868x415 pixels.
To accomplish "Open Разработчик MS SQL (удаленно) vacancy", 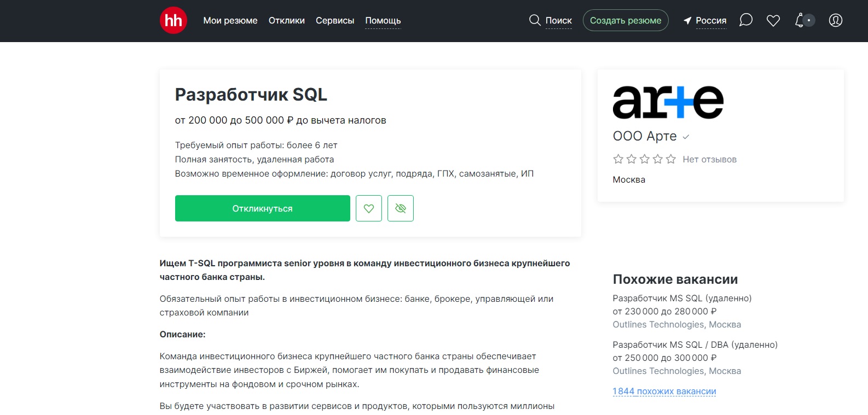I will 682,299.
